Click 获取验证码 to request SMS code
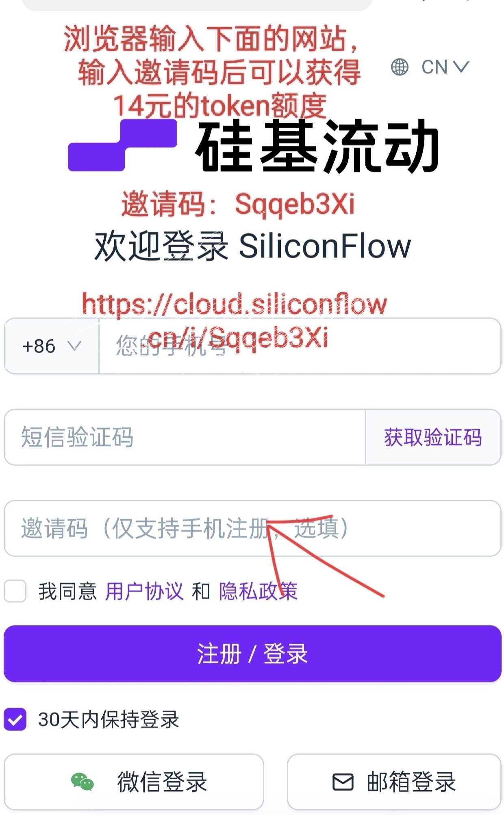 [433, 437]
